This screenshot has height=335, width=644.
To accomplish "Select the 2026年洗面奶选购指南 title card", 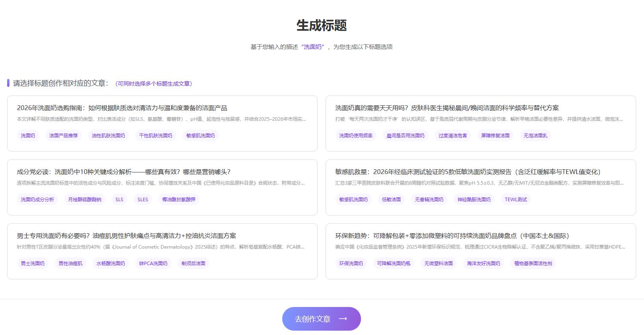I will [x=162, y=124].
